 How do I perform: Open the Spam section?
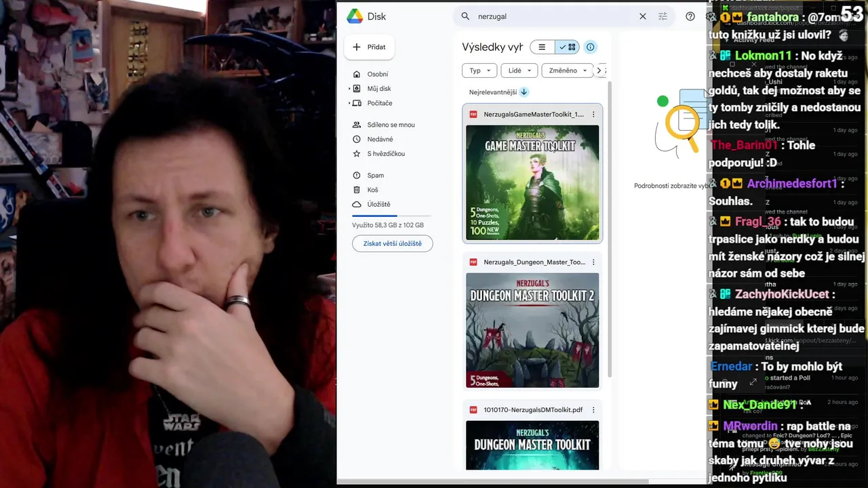[375, 176]
